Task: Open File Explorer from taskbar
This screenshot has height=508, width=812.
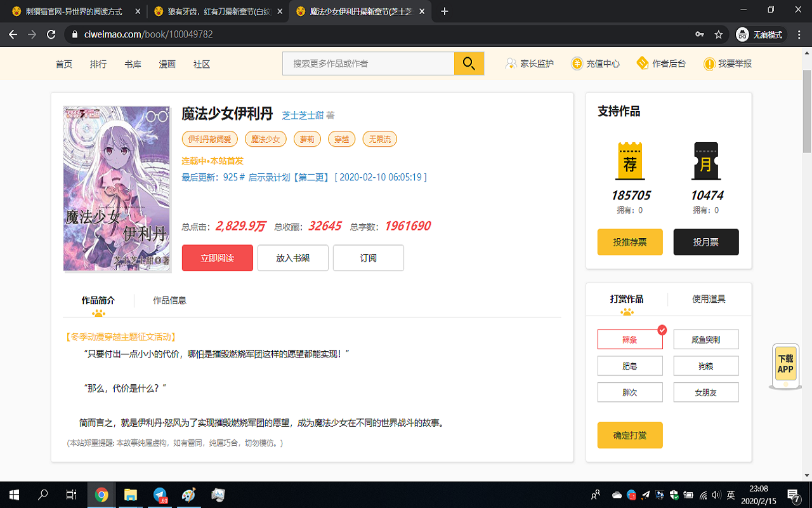Action: pos(131,495)
